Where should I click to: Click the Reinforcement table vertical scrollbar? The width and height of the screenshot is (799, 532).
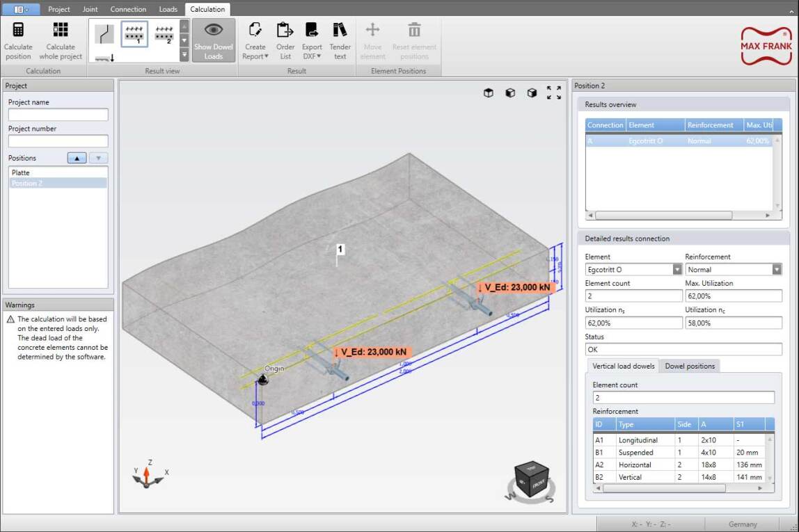pos(770,458)
